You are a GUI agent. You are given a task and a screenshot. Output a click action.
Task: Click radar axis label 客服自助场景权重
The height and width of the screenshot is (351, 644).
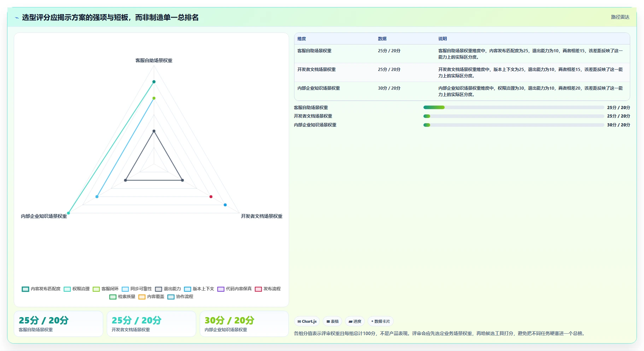click(x=154, y=60)
